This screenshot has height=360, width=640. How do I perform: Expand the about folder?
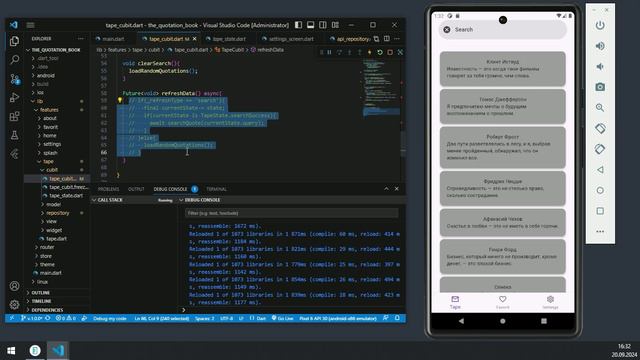pos(50,118)
